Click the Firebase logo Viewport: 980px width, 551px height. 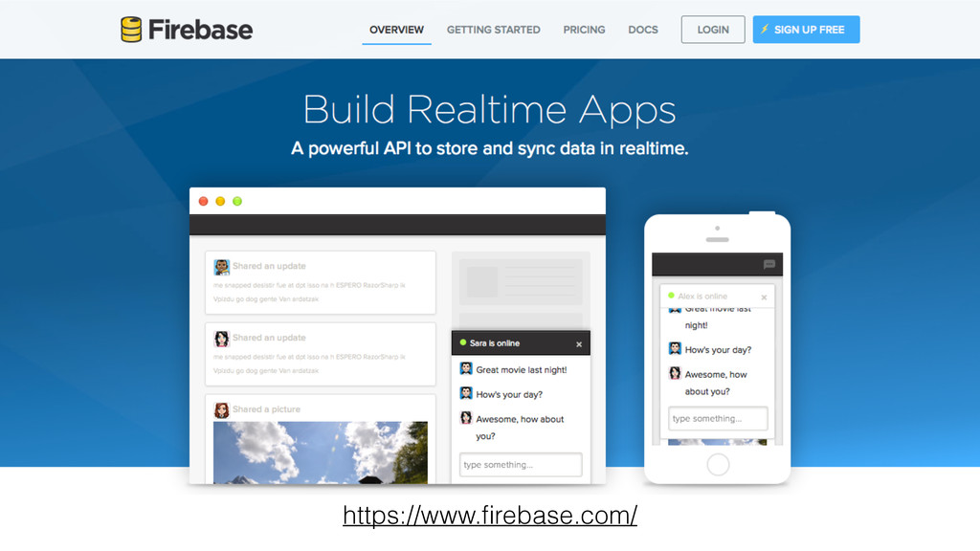[187, 30]
